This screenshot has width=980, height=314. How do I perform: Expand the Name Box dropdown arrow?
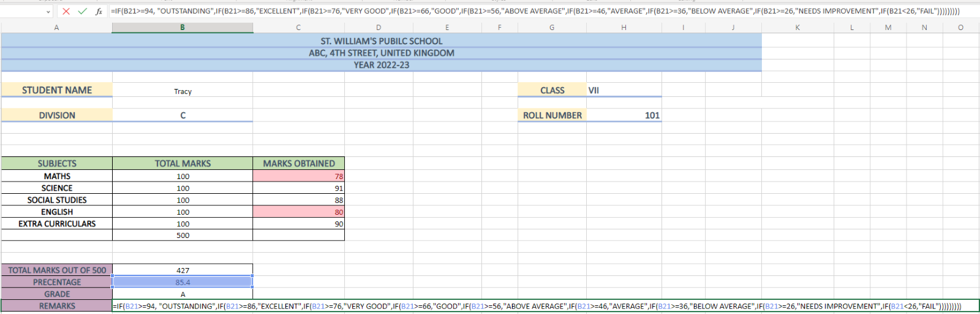click(x=48, y=12)
